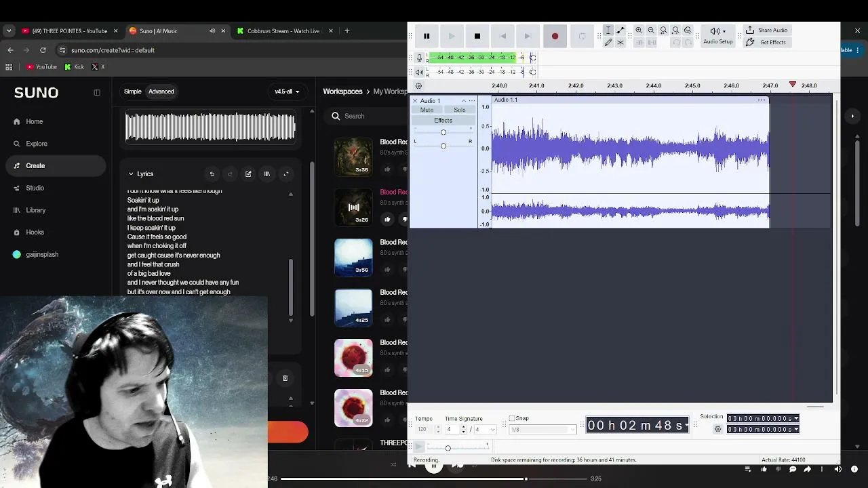868x488 pixels.
Task: Open the Audio Setup dropdown
Action: click(x=718, y=36)
